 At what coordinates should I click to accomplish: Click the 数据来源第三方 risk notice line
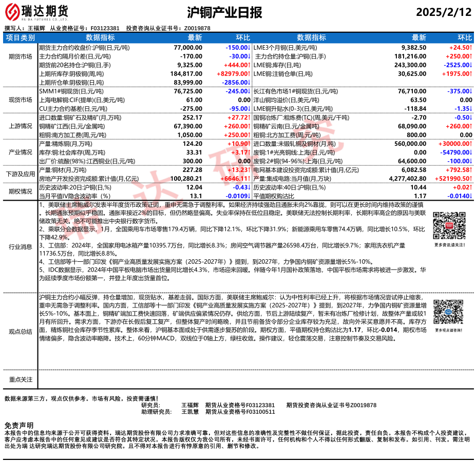pyautogui.click(x=81, y=398)
